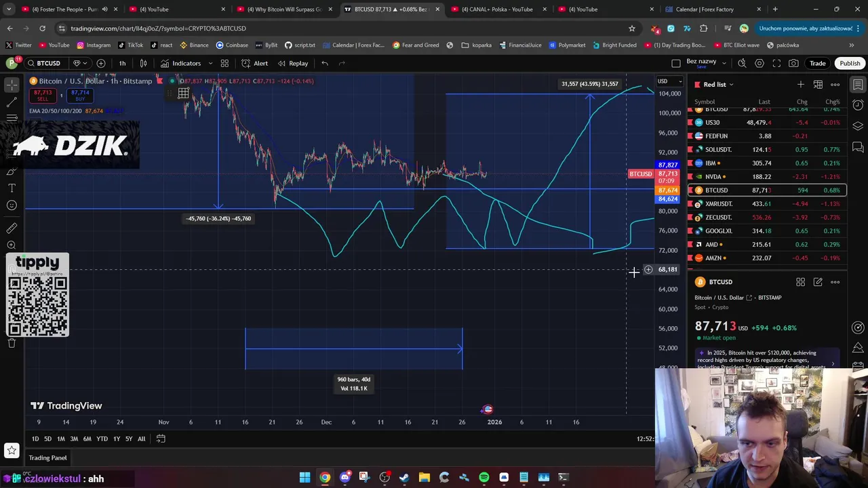Screen dimensions: 868x488
Task: Select the crosshair cursor tool
Action: pos(12,85)
